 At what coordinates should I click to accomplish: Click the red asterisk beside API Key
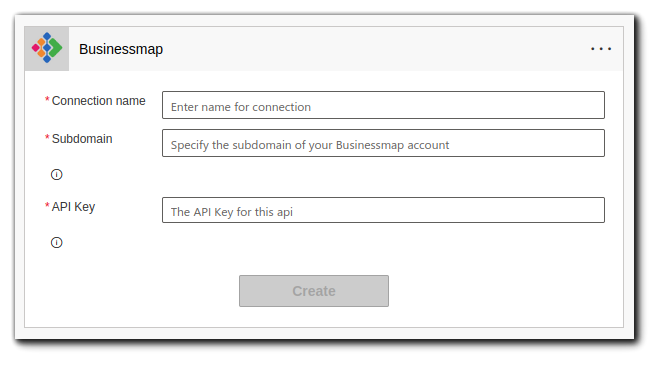[x=47, y=205]
